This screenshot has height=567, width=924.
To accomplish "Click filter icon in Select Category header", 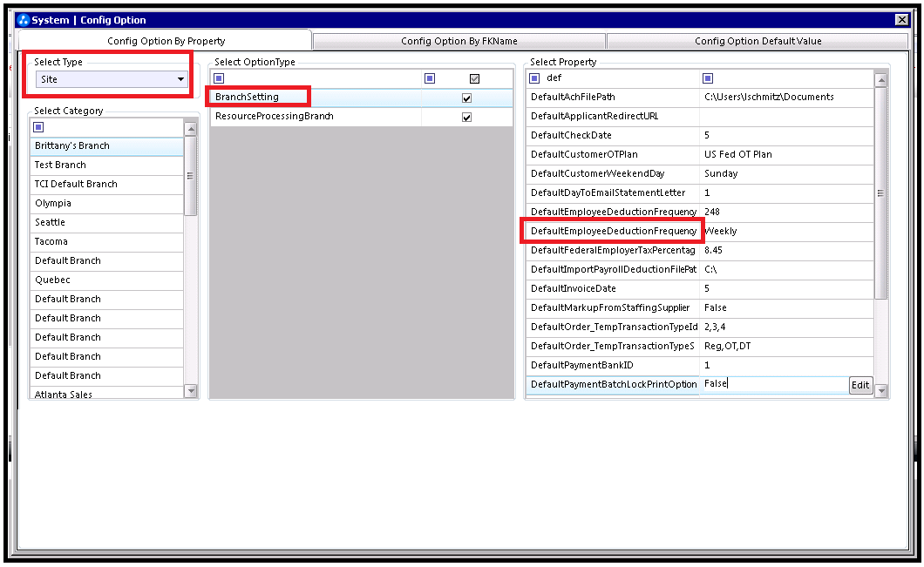I will click(39, 127).
